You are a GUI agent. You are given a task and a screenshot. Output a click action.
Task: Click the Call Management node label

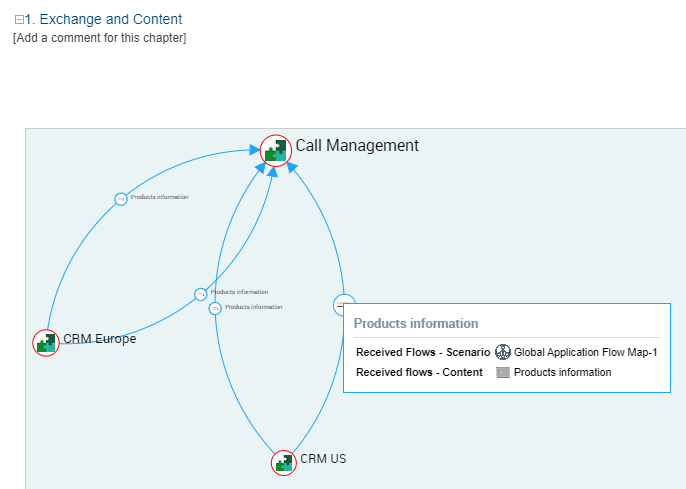point(357,146)
